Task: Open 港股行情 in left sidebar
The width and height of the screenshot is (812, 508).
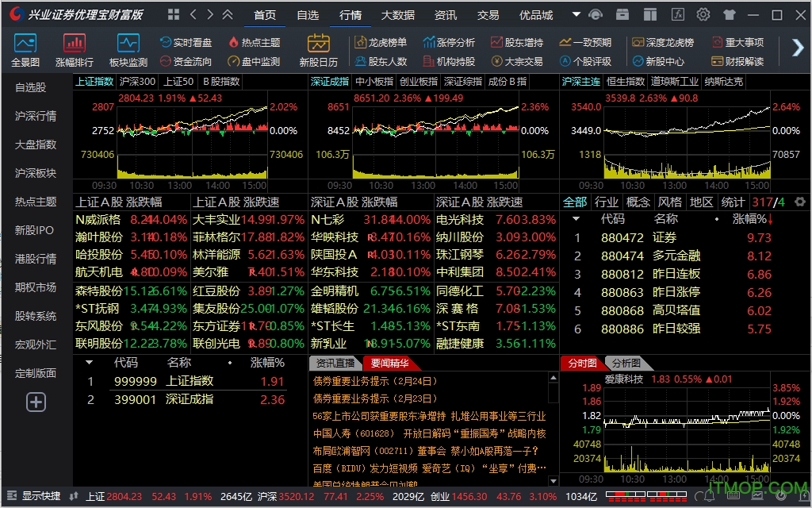Action: click(36, 258)
